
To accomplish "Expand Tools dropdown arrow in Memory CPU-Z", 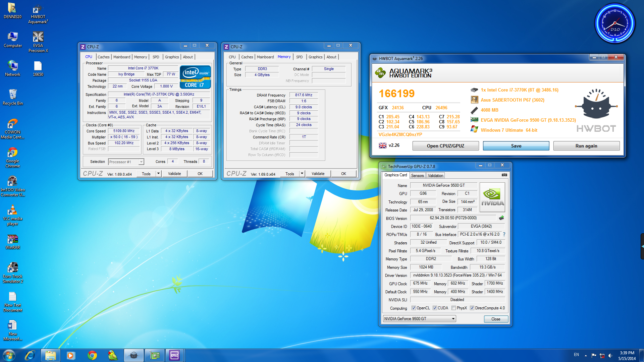I will pos(302,174).
